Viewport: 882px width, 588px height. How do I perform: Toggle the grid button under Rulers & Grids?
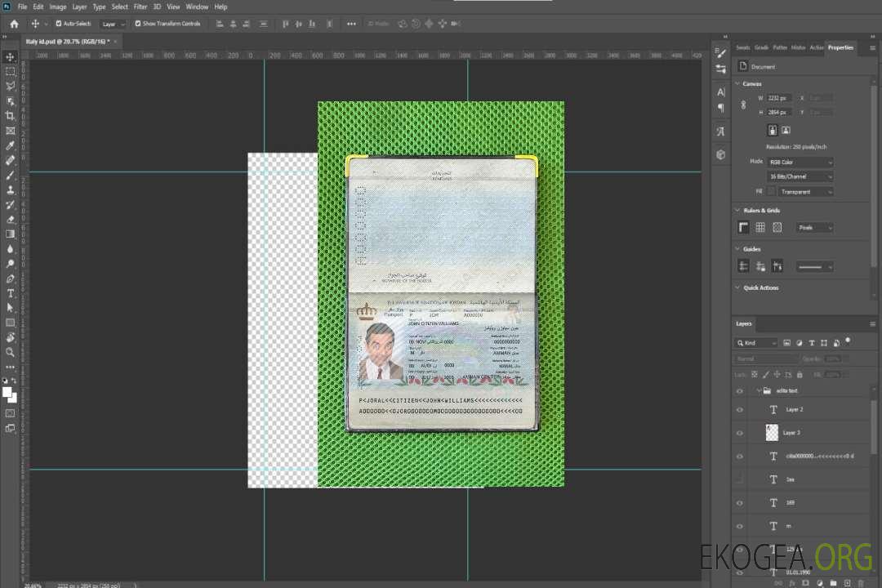point(760,227)
